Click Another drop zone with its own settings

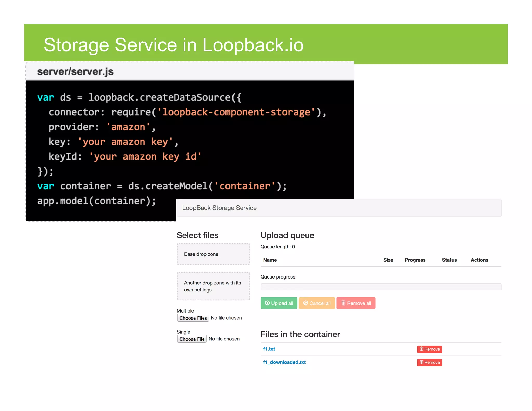click(x=213, y=286)
